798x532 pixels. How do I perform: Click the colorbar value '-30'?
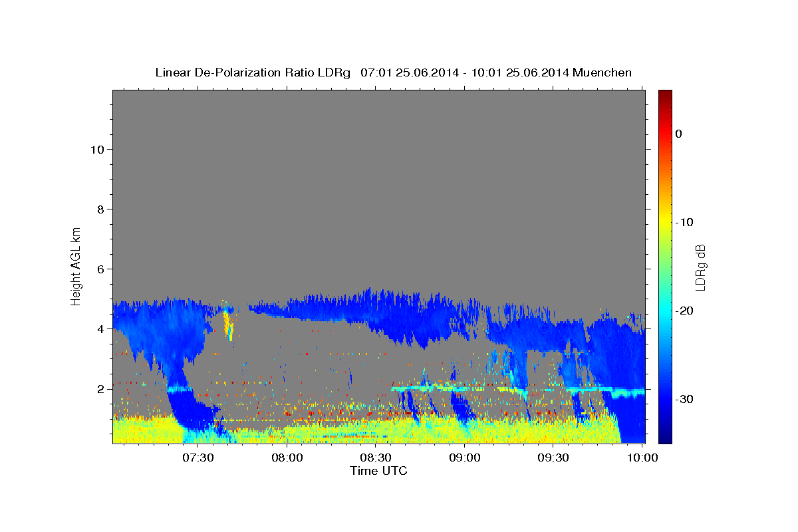tap(685, 399)
